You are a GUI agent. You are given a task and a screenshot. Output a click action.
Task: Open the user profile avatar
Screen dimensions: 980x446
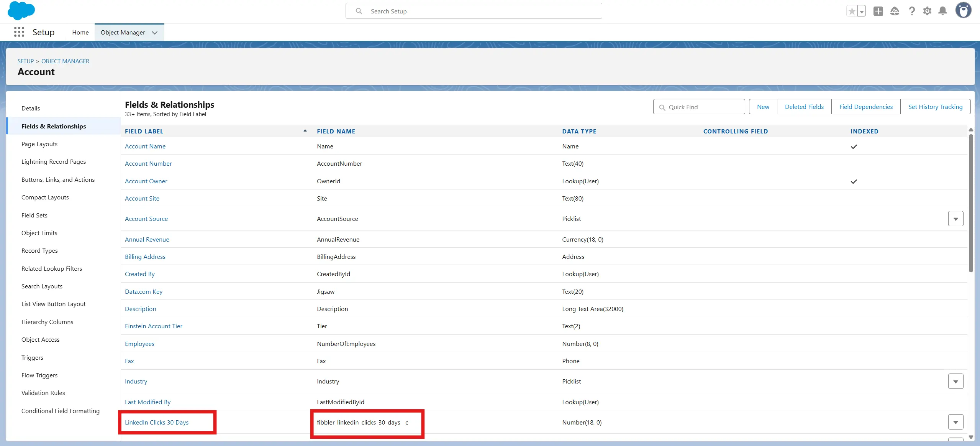click(963, 11)
